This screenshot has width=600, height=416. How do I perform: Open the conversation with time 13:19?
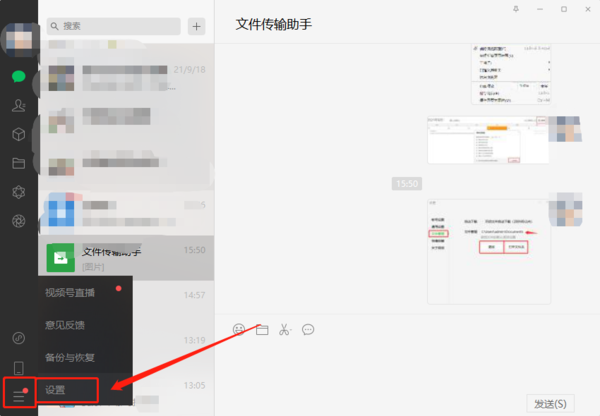(x=173, y=348)
